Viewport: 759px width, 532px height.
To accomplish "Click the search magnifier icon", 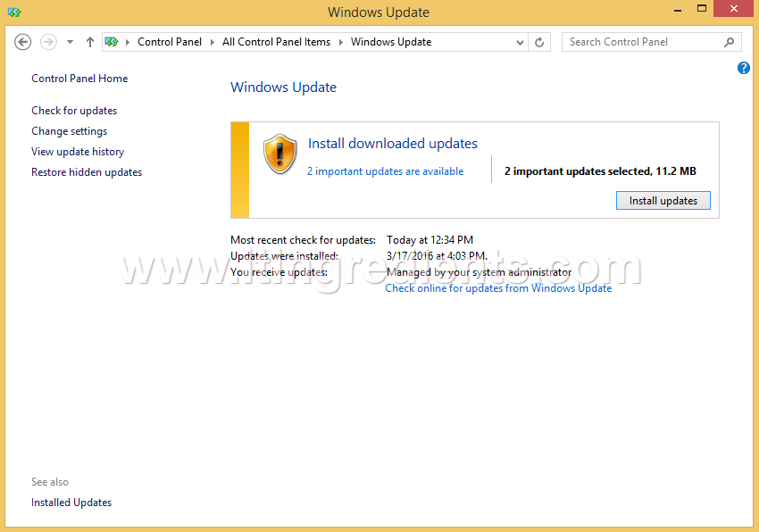I will pos(730,42).
